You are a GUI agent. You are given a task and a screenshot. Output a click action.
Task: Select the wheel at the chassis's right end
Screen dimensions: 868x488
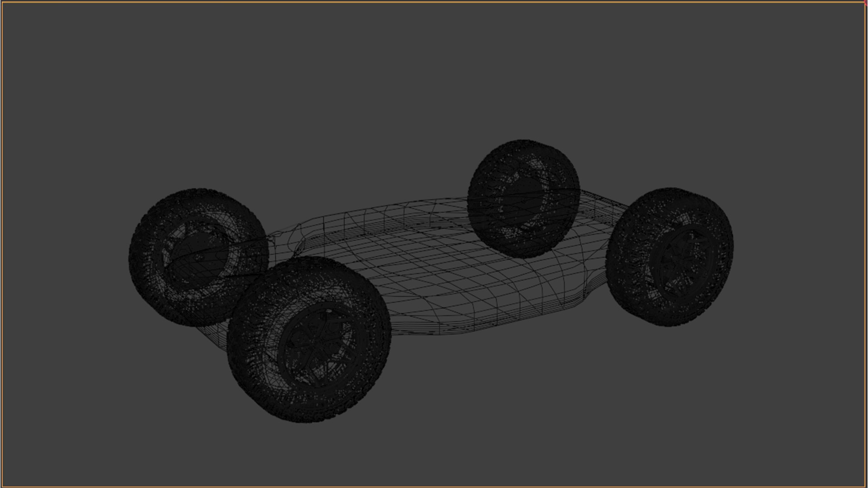tap(670, 257)
